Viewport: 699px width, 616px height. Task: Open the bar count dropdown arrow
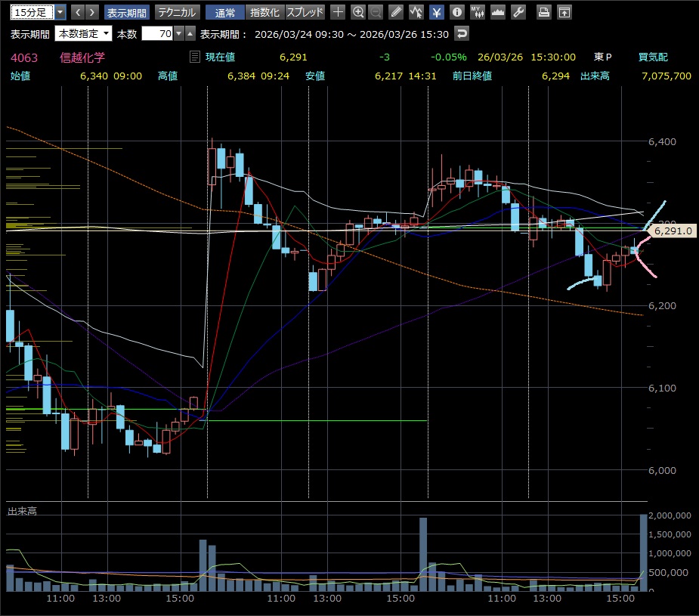178,34
